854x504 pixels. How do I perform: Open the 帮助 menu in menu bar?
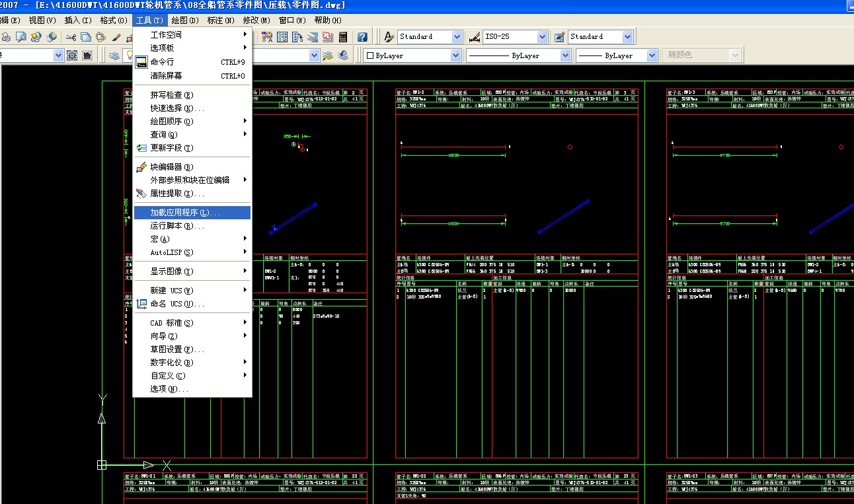click(328, 20)
